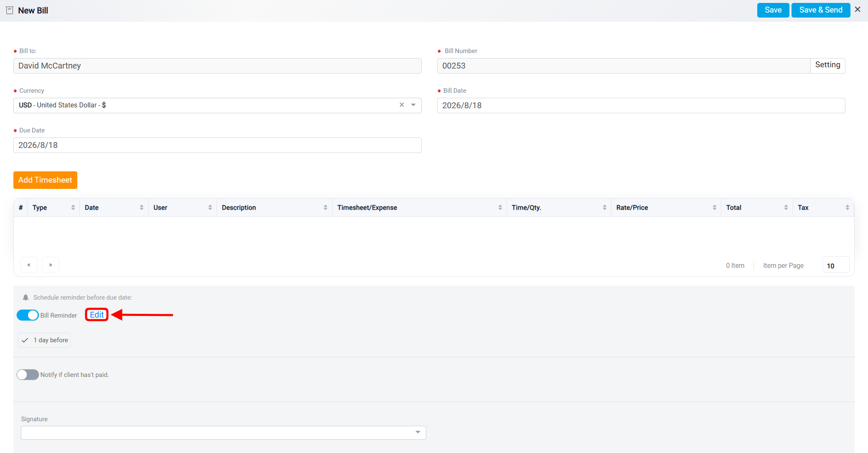Click the Add Timesheet button

pos(45,180)
